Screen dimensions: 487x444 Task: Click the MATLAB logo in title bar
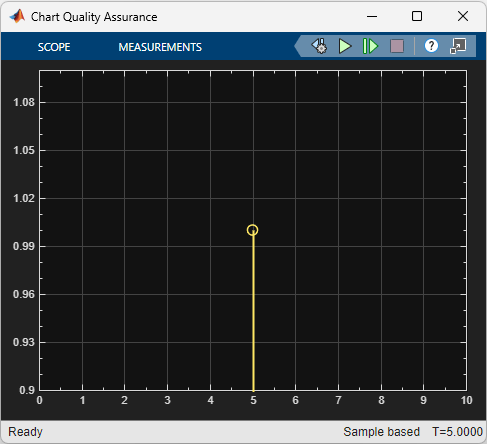pyautogui.click(x=17, y=16)
